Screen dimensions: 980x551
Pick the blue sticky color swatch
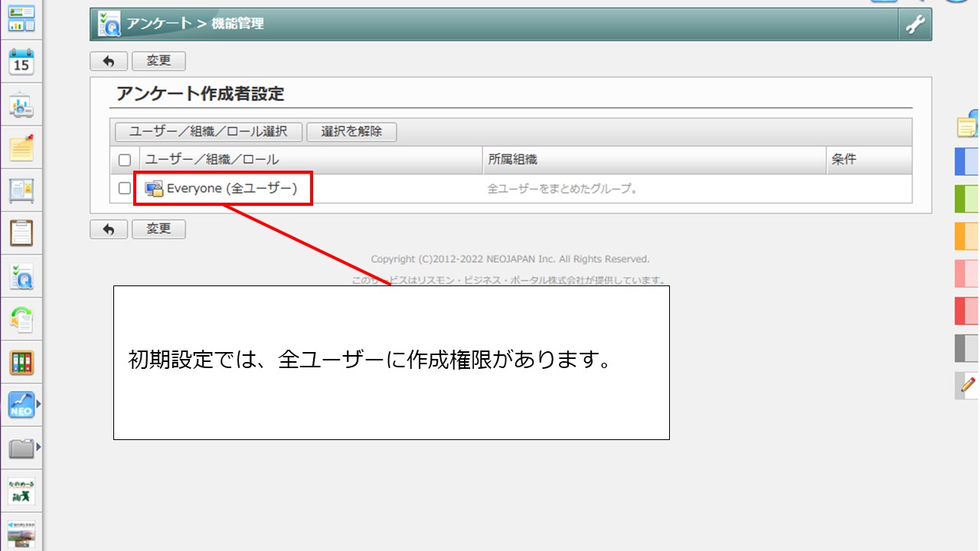[x=967, y=162]
